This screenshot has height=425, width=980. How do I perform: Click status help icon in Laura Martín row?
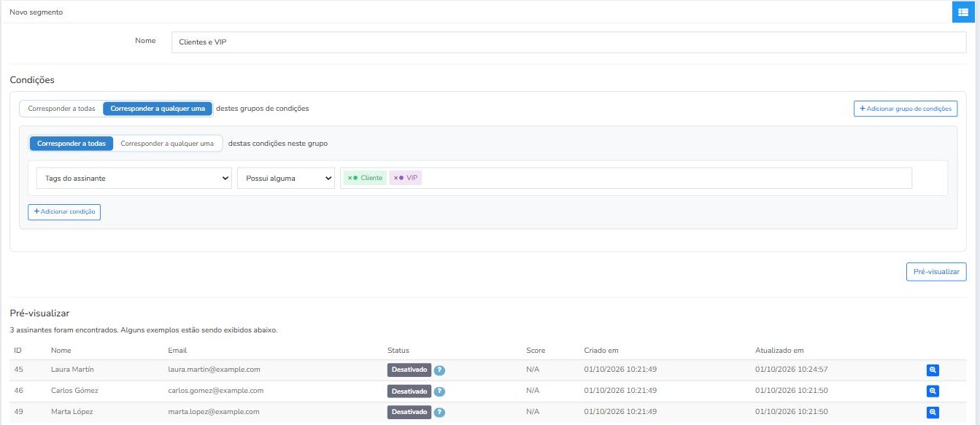point(439,370)
